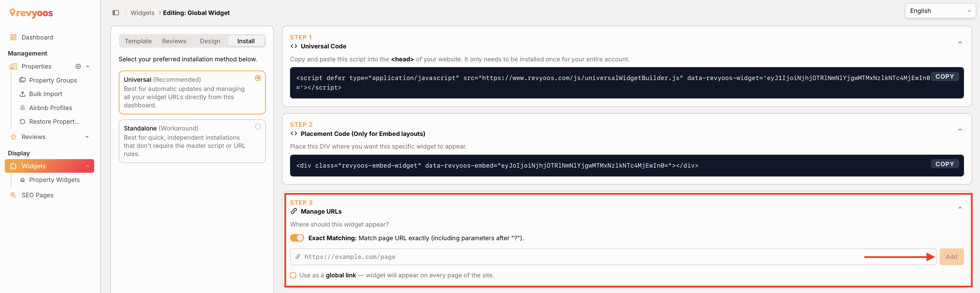The image size is (980, 293).
Task: Toggle the Exact Matching switch
Action: 297,238
